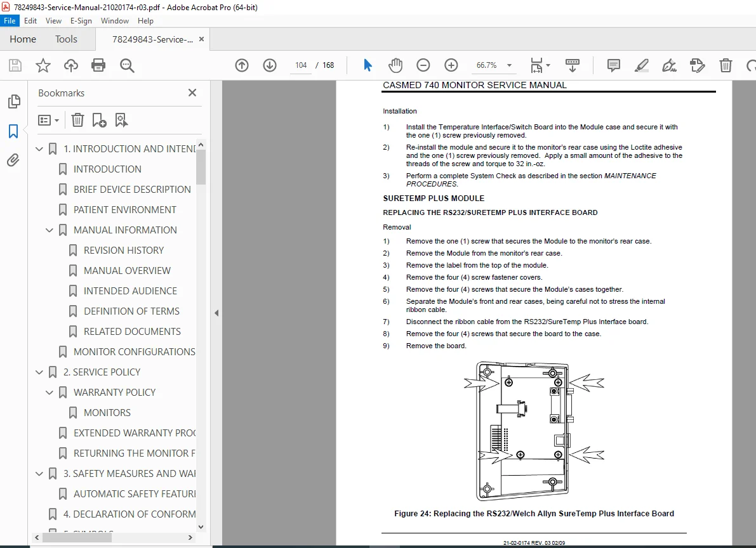The image size is (756, 548).
Task: Click the Print file icon
Action: coord(98,65)
